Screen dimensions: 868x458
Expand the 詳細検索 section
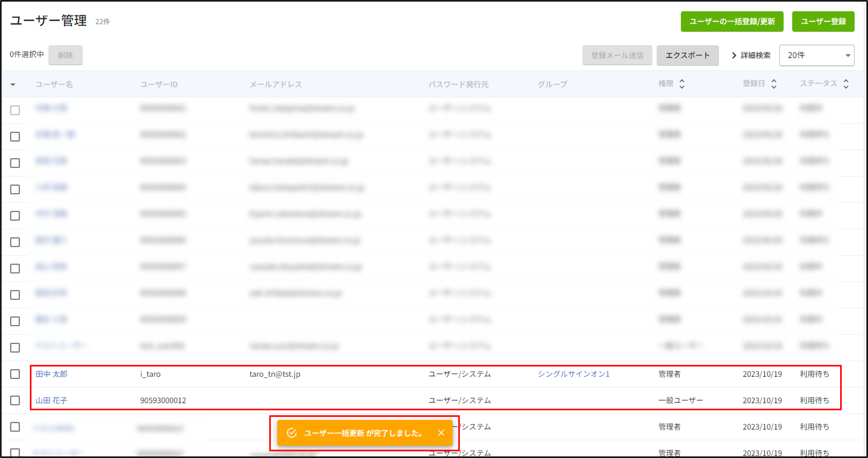751,55
